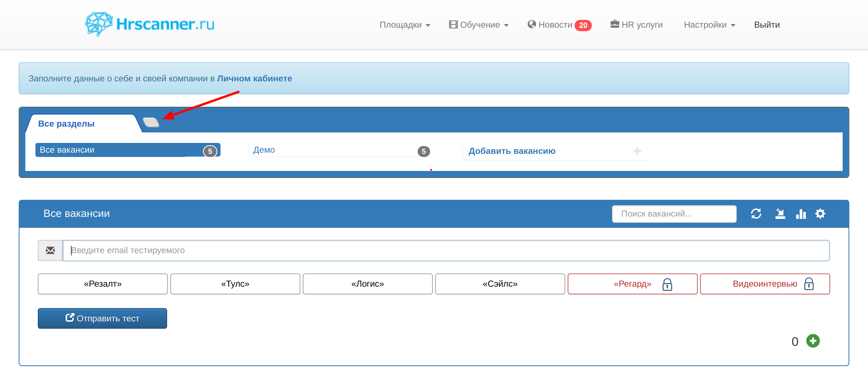868x377 pixels.
Task: Select the locked «Регард» test
Action: pos(633,284)
